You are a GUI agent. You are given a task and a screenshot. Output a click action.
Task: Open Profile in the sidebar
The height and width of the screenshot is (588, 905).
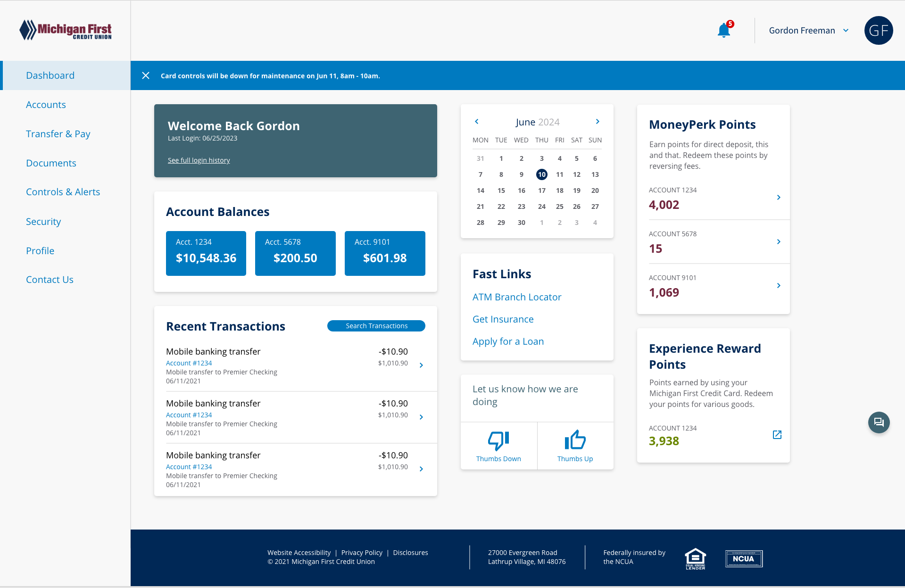pyautogui.click(x=40, y=251)
